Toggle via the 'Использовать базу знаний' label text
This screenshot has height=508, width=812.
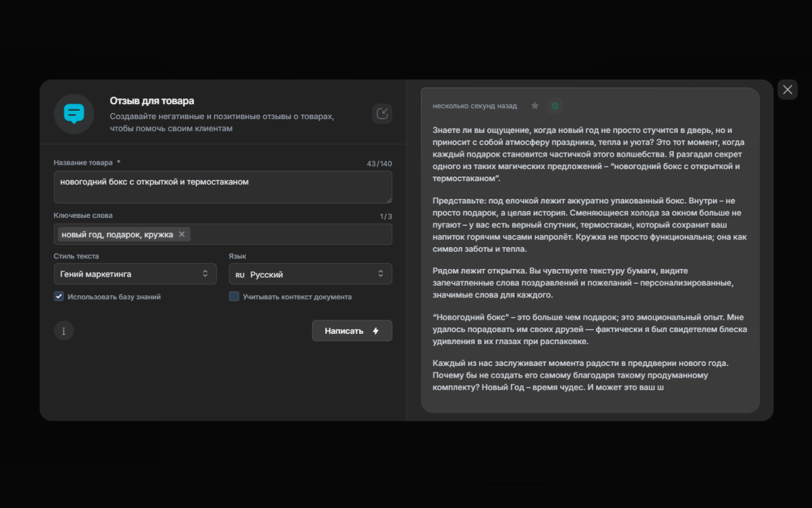pos(114,297)
